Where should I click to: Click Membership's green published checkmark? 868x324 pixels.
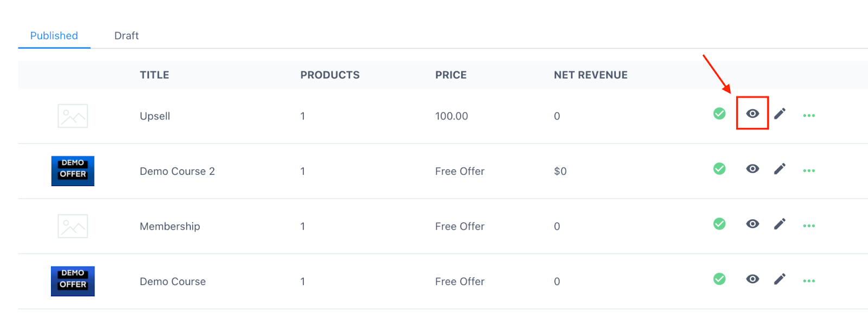point(719,224)
